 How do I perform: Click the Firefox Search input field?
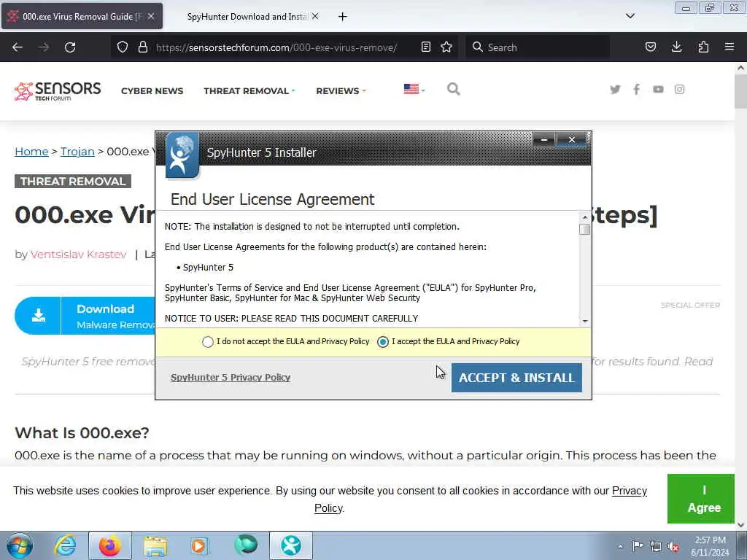click(x=538, y=47)
